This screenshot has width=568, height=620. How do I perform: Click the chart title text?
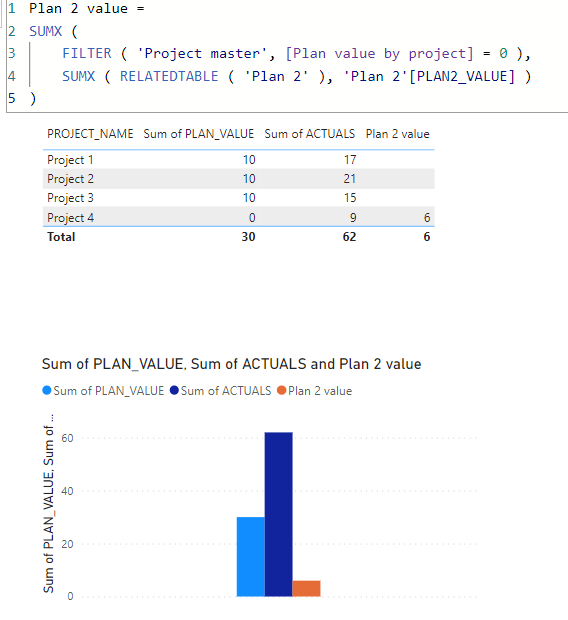point(231,364)
